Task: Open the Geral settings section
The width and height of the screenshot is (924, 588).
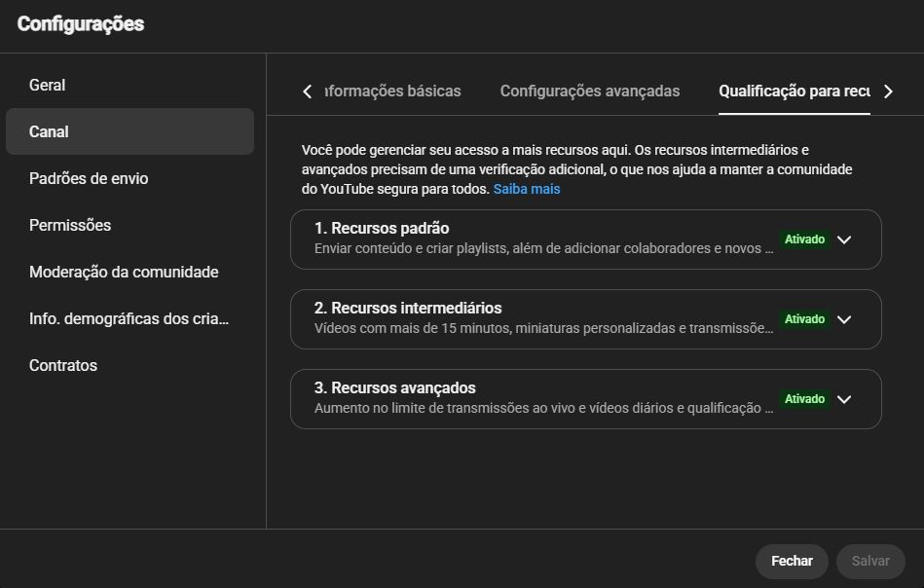Action: (129, 85)
